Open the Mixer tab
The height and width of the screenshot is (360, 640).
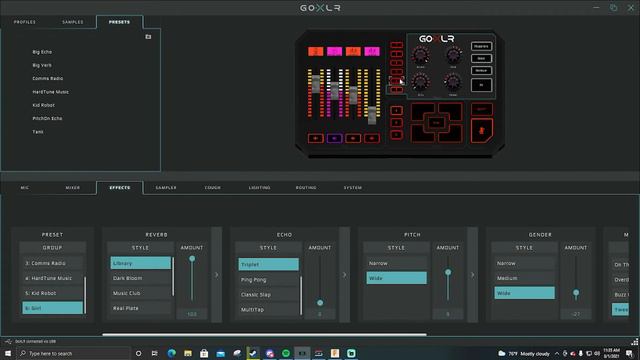[x=73, y=188]
